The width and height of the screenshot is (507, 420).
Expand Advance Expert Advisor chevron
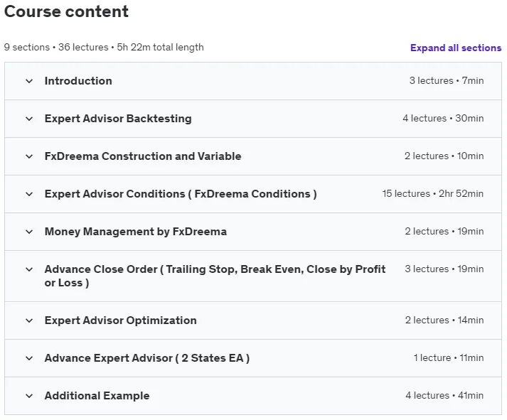coord(29,358)
